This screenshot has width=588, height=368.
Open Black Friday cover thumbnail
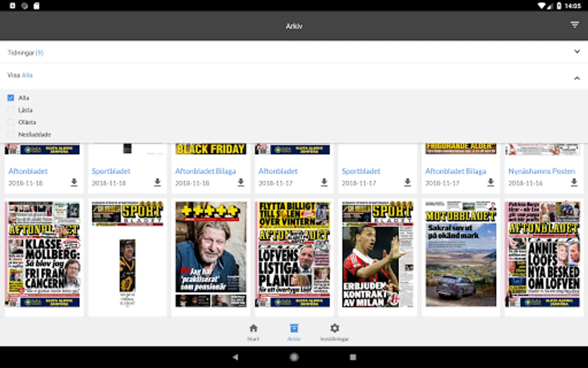(x=211, y=149)
